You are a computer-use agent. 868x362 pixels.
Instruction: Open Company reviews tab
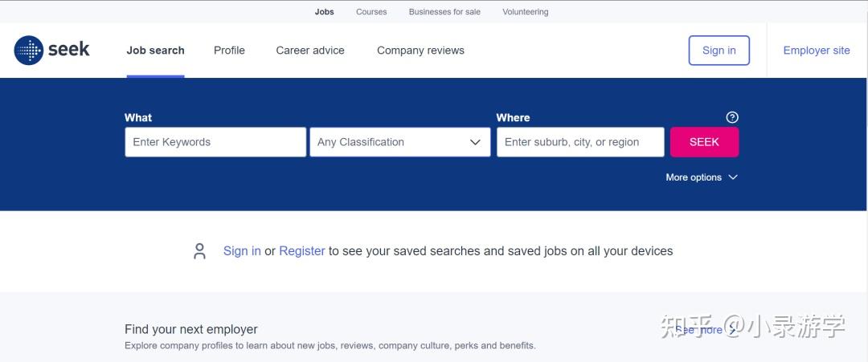[x=420, y=50]
